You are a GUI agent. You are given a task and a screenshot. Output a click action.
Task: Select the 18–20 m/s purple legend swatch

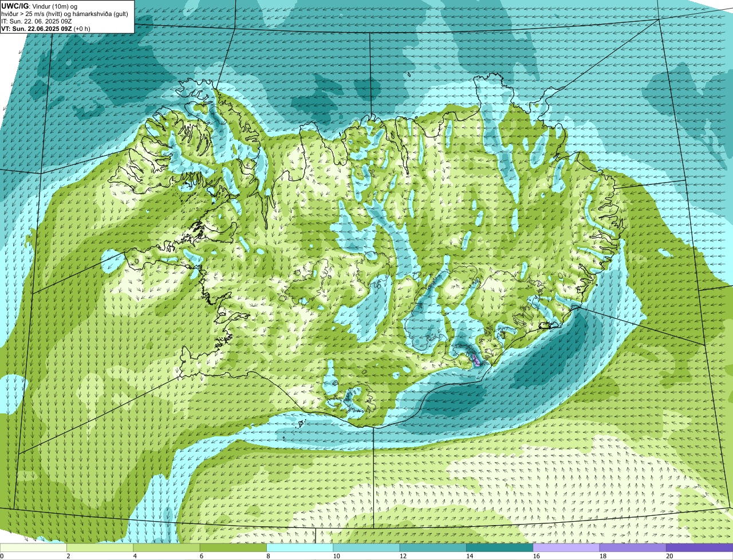click(x=633, y=547)
